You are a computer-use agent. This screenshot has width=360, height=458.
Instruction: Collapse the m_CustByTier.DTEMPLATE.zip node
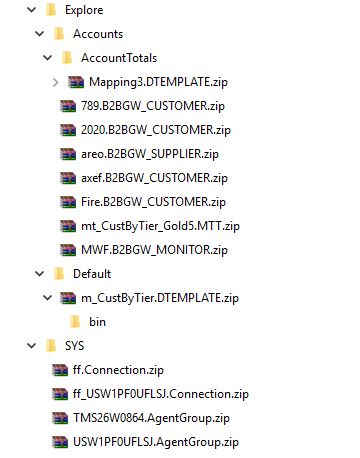(48, 298)
